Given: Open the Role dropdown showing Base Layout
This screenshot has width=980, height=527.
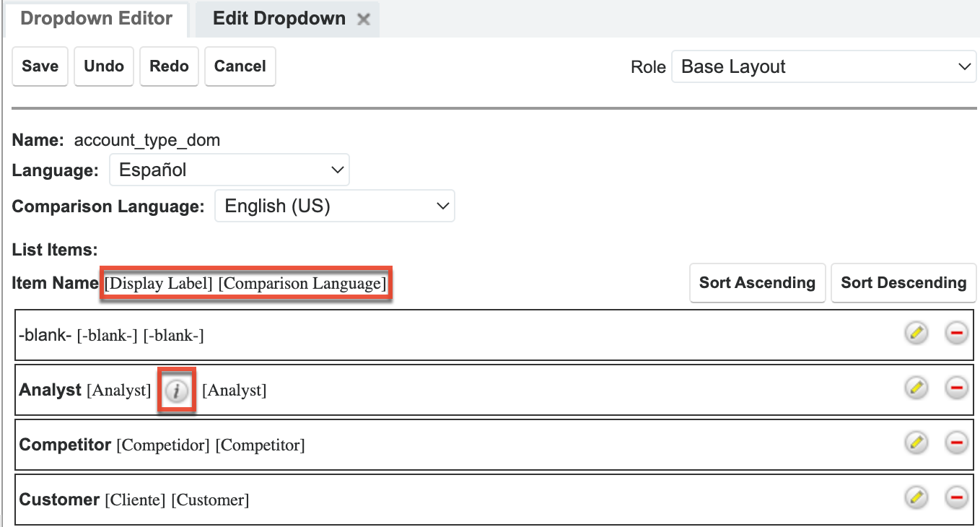Looking at the screenshot, I should click(823, 66).
